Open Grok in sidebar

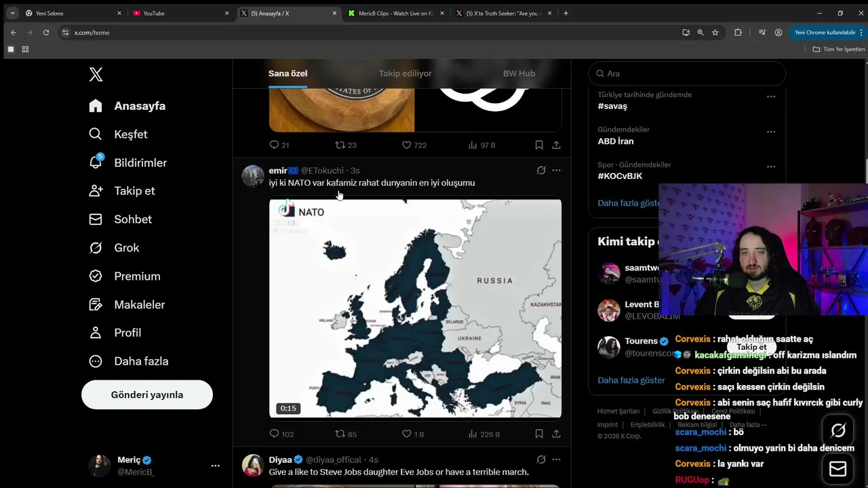114,247
